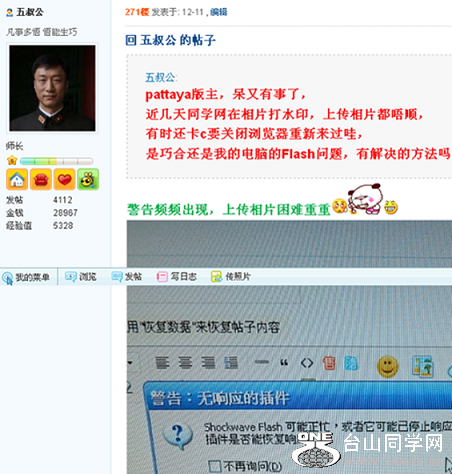
Task: Click the red sofa icon badge
Action: [x=41, y=179]
